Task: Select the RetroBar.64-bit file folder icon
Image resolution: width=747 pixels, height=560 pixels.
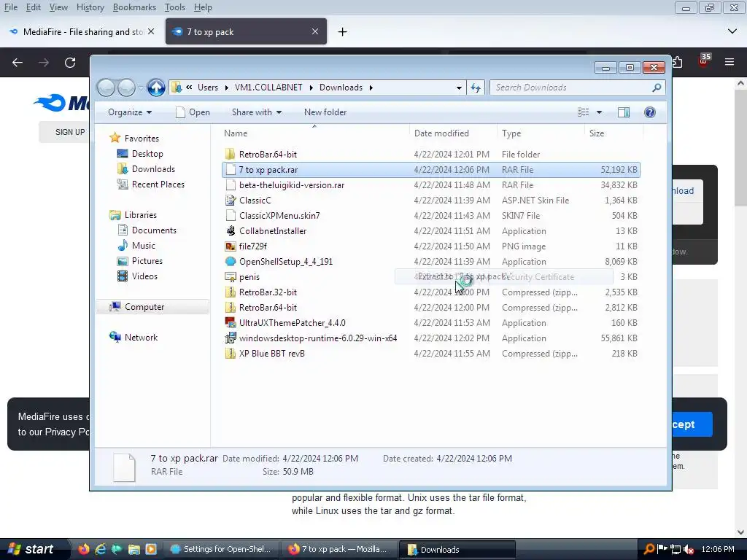Action: (230, 155)
